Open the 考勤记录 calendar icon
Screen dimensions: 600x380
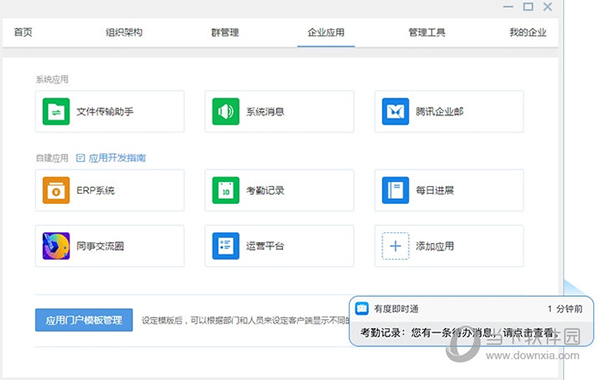pos(226,190)
